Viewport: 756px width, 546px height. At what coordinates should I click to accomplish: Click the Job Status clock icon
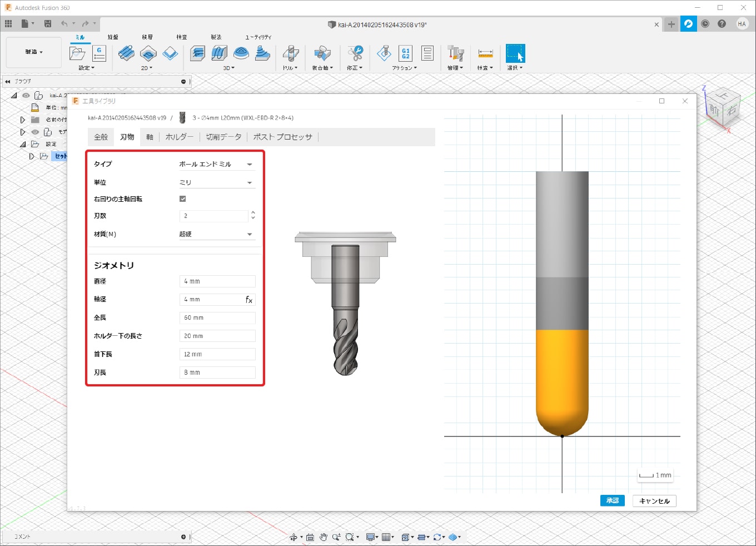coord(705,24)
